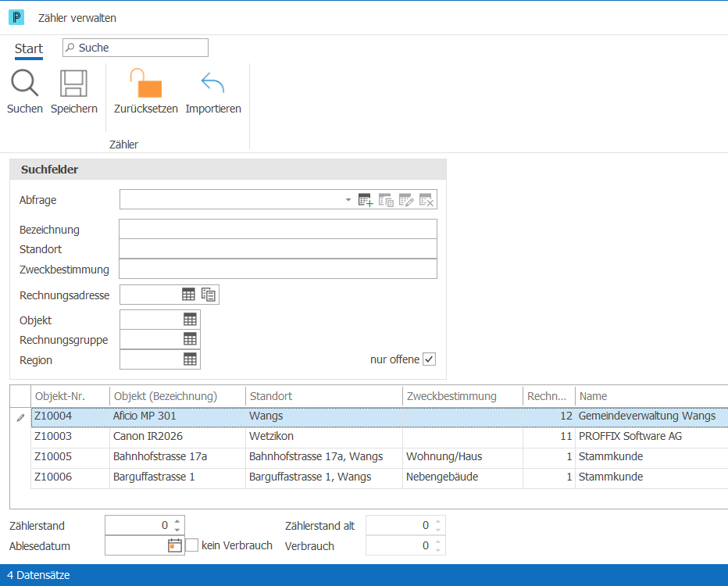The image size is (728, 586).
Task: Click the Importieren arrow icon
Action: (x=213, y=83)
